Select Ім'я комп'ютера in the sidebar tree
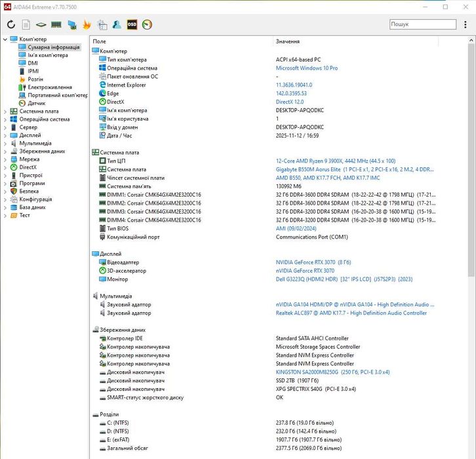The width and height of the screenshot is (476, 459). 48,55
